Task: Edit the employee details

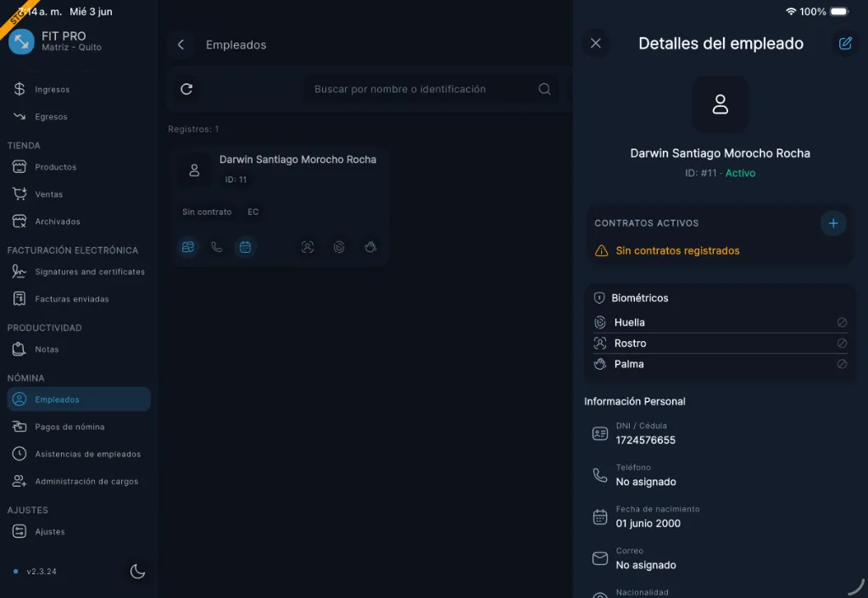Action: point(845,43)
